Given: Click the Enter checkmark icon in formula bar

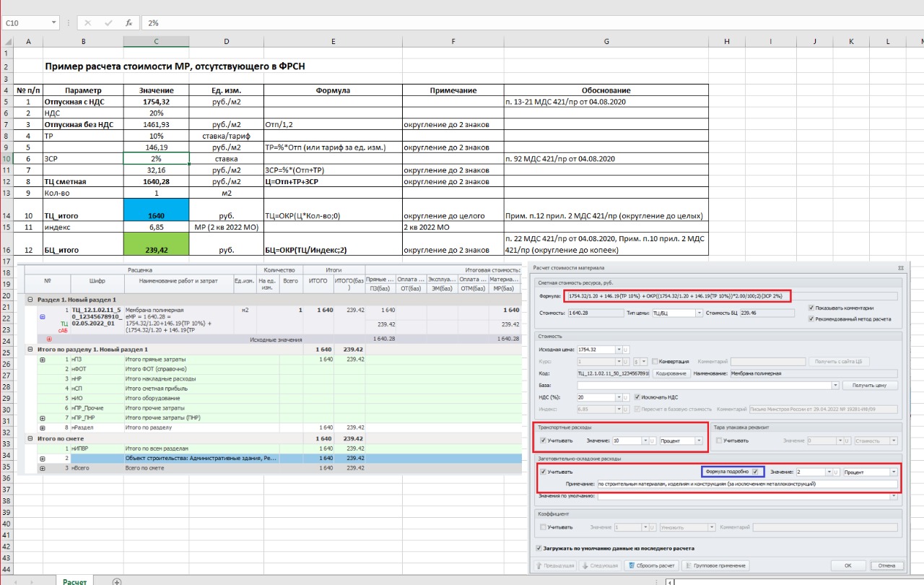Looking at the screenshot, I should tap(108, 23).
